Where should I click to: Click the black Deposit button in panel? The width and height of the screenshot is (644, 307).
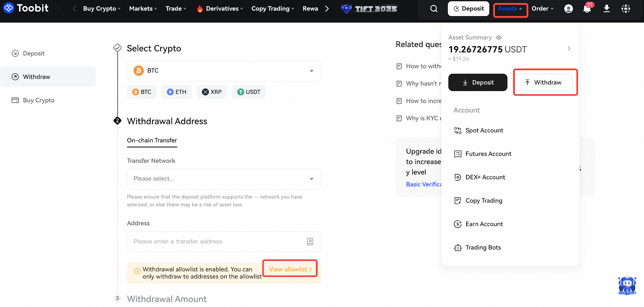click(x=478, y=82)
